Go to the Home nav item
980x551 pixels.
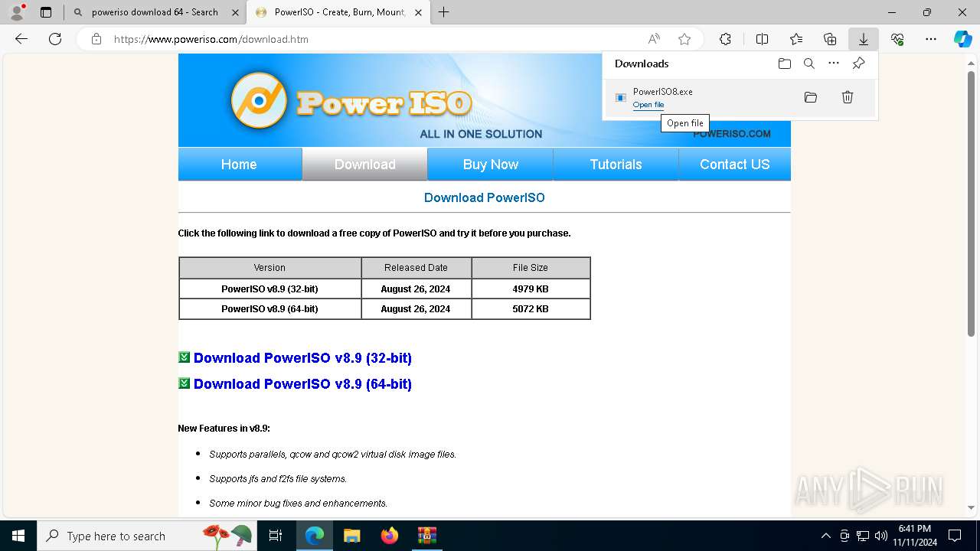point(239,164)
